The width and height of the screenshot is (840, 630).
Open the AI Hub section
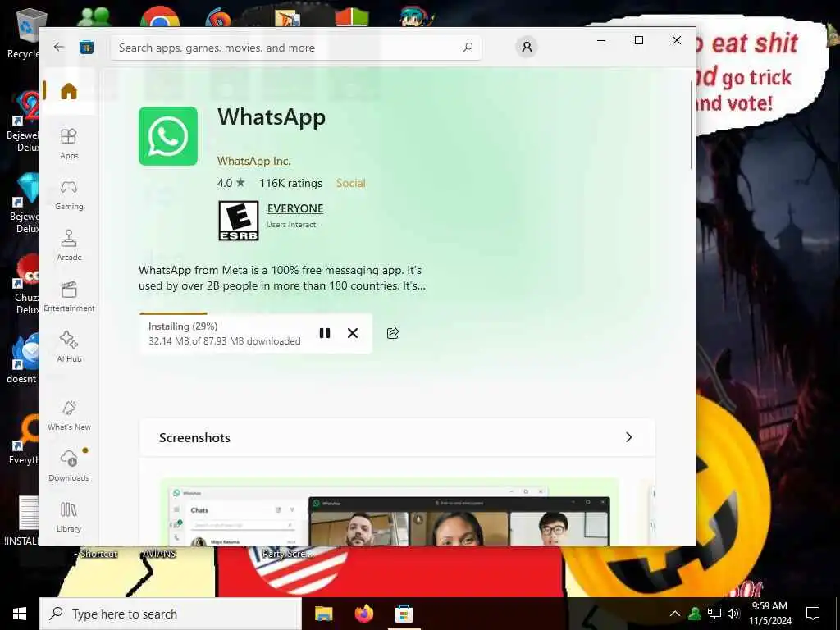[x=69, y=347]
